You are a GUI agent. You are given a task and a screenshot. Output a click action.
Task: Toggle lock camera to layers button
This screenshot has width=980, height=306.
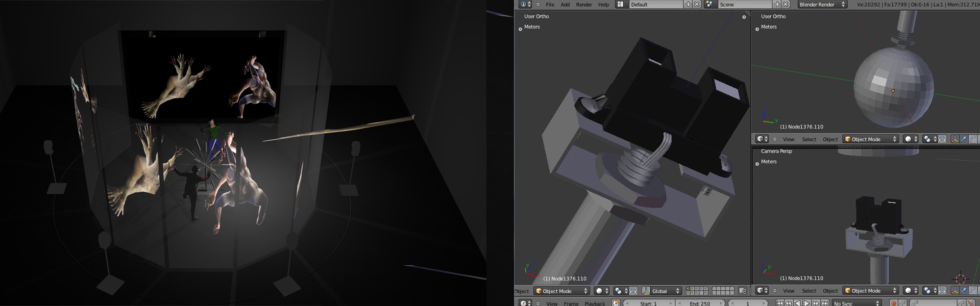(743, 291)
